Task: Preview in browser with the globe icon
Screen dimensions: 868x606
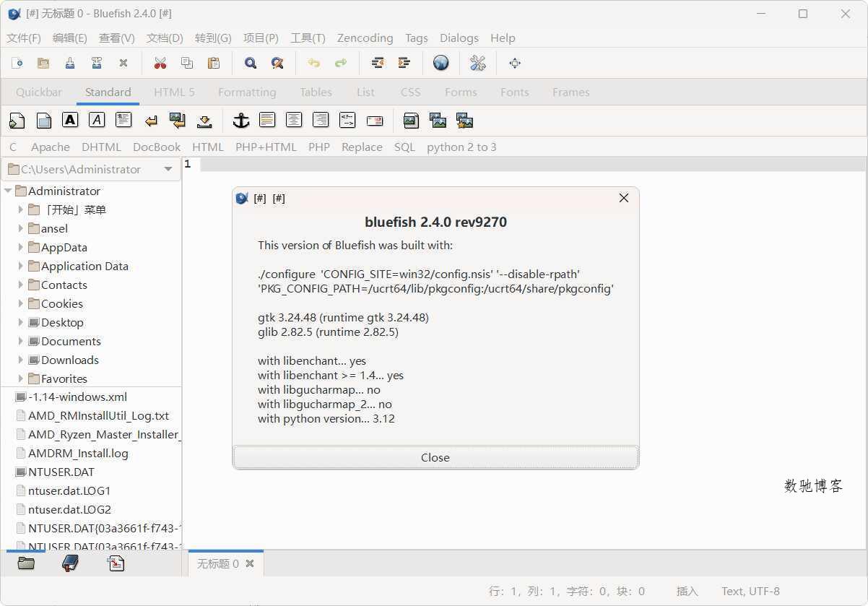Action: 441,63
